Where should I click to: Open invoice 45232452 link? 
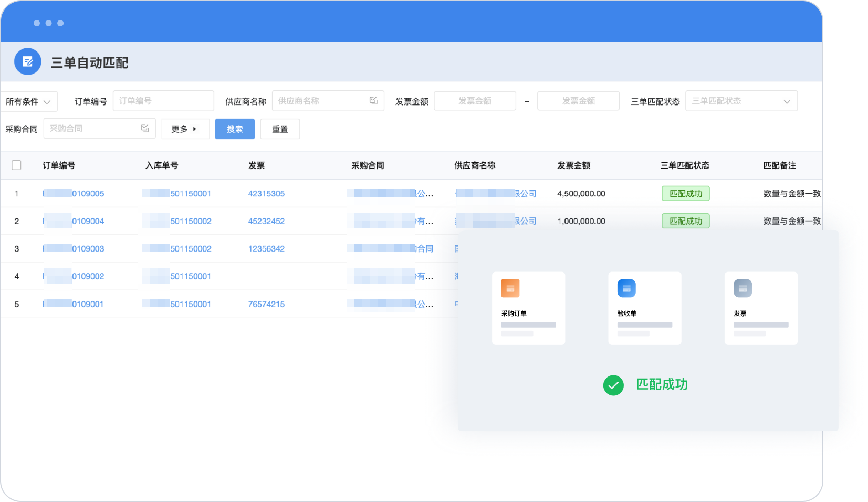click(266, 221)
